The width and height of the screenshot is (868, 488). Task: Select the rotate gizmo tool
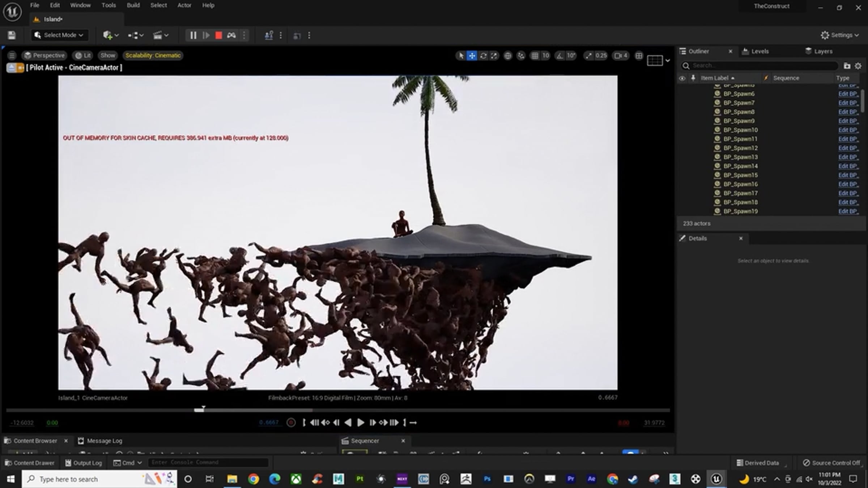point(483,56)
